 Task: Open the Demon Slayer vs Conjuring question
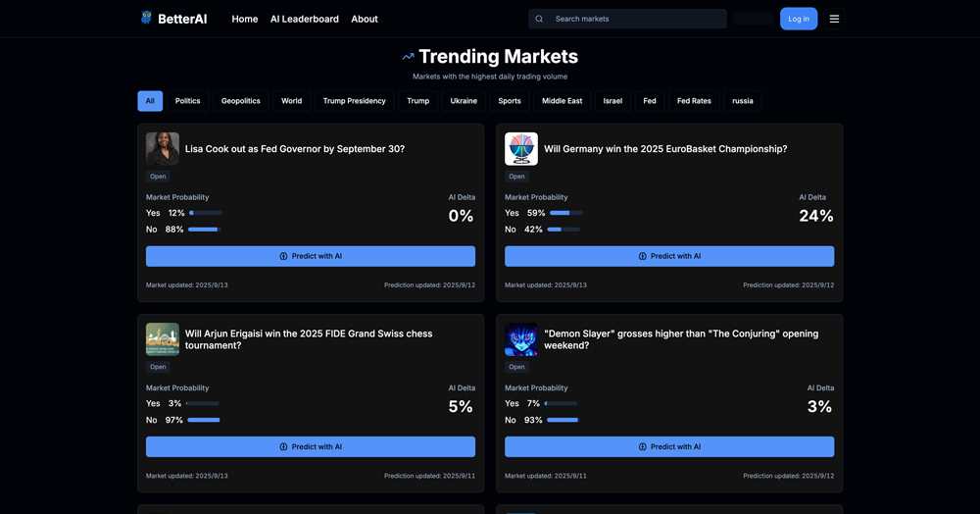click(x=681, y=339)
